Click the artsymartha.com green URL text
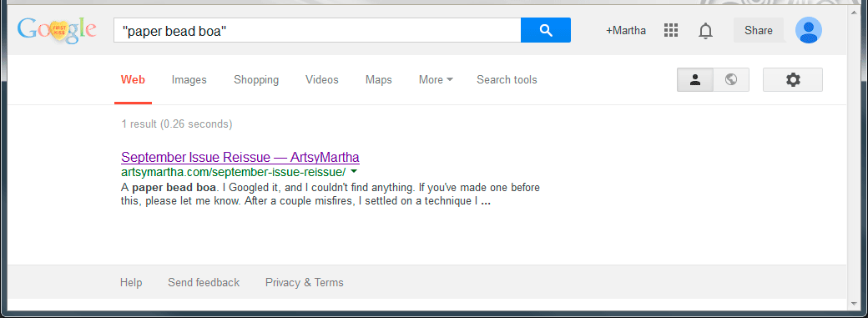 click(x=234, y=171)
